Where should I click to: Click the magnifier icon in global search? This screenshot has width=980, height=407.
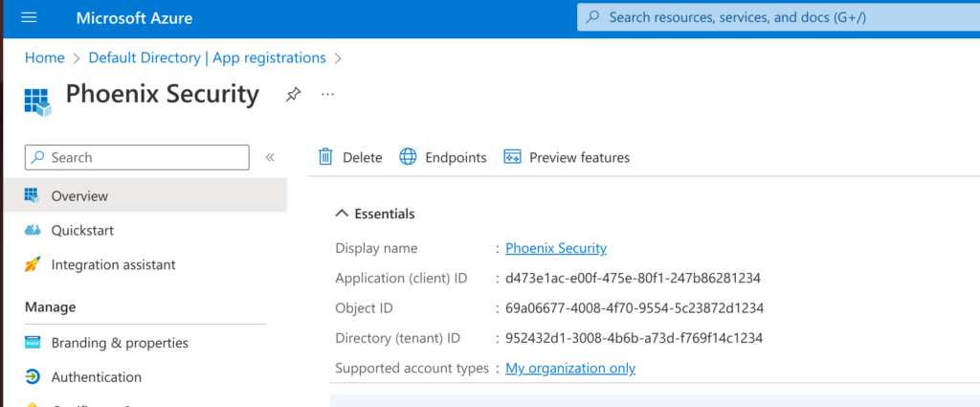[593, 17]
